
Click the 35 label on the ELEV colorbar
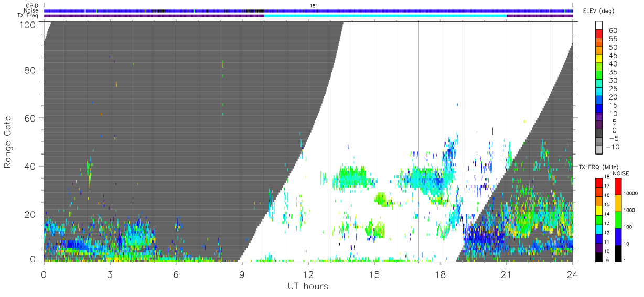click(612, 72)
